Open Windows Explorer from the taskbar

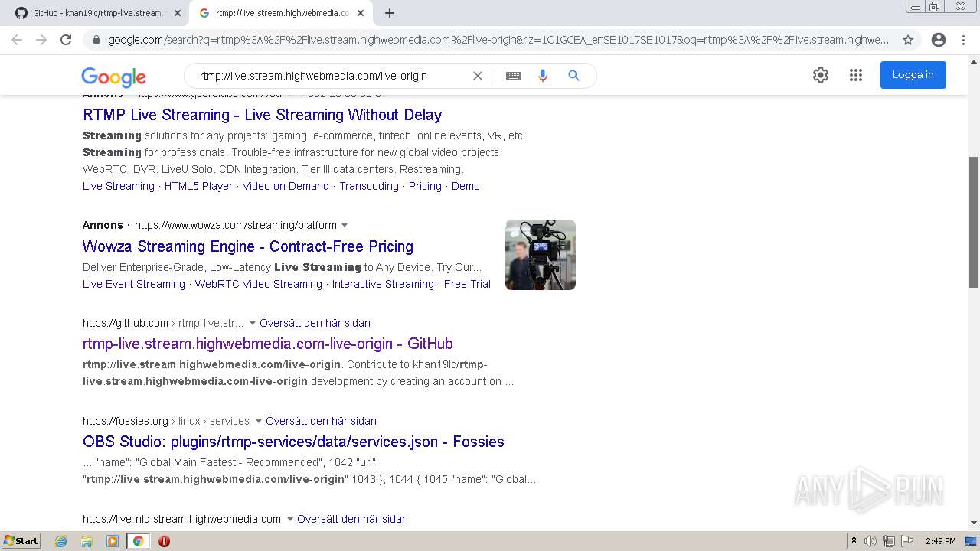tap(87, 541)
